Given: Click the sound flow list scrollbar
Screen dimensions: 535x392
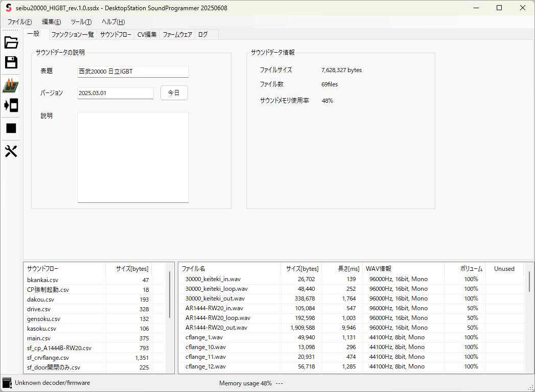Looking at the screenshot, I should coord(170,294).
